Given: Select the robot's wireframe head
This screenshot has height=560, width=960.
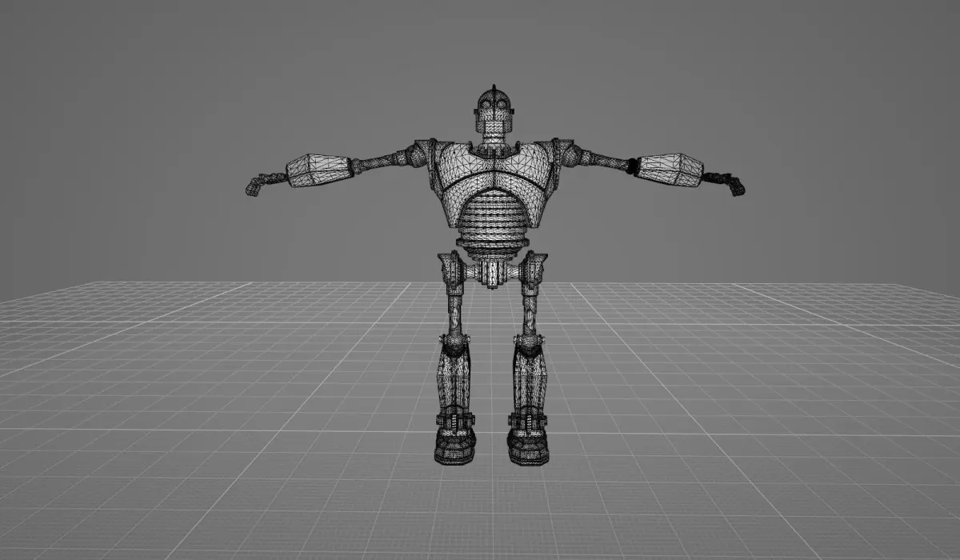Looking at the screenshot, I should click(x=494, y=111).
